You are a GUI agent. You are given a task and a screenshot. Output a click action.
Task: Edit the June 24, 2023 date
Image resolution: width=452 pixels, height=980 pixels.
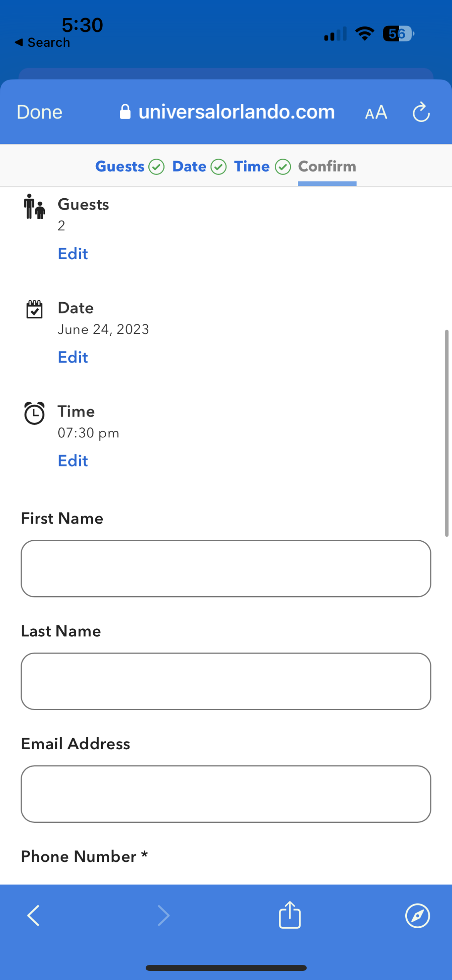coord(73,357)
